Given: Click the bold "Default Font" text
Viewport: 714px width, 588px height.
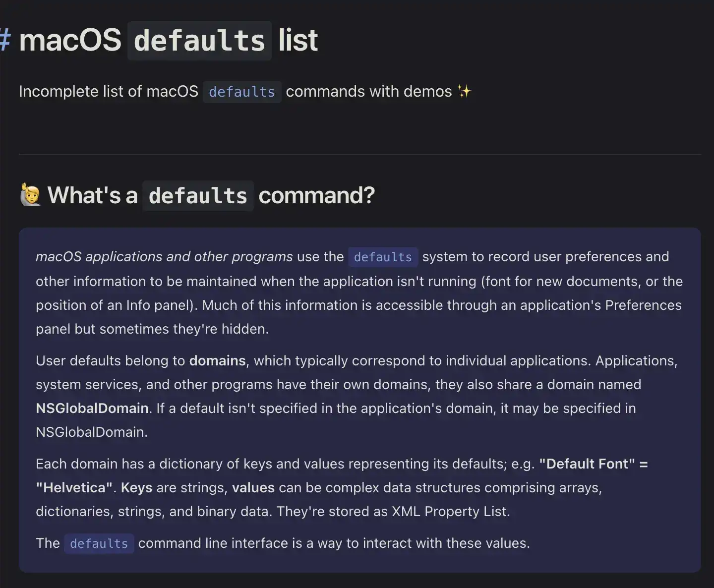Looking at the screenshot, I should (587, 464).
